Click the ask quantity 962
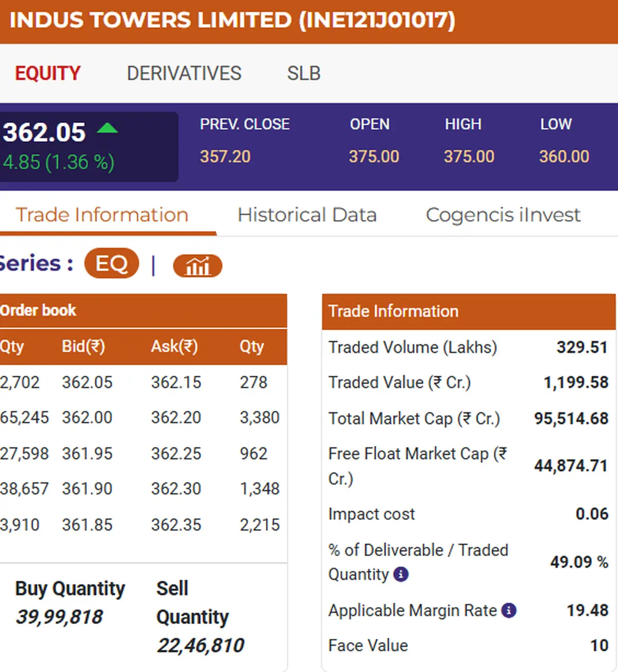Image resolution: width=618 pixels, height=672 pixels. click(253, 453)
